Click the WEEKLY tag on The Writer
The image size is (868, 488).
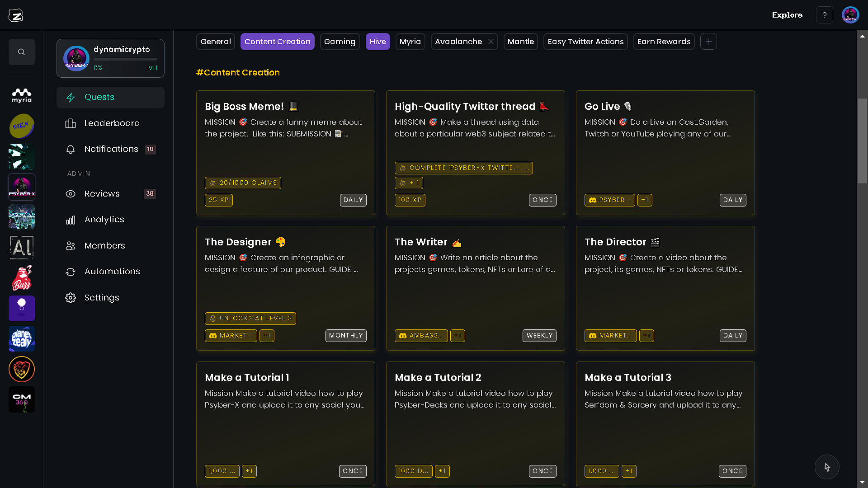pyautogui.click(x=539, y=336)
